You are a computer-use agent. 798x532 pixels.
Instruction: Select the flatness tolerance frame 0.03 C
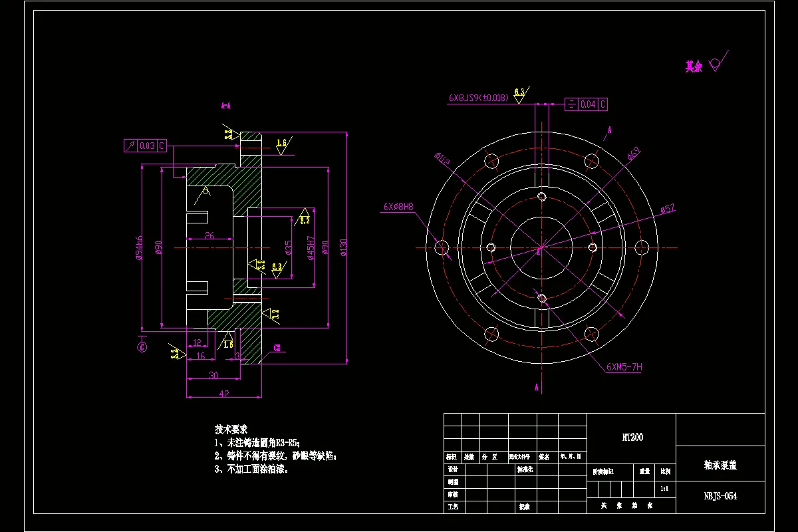[144, 144]
